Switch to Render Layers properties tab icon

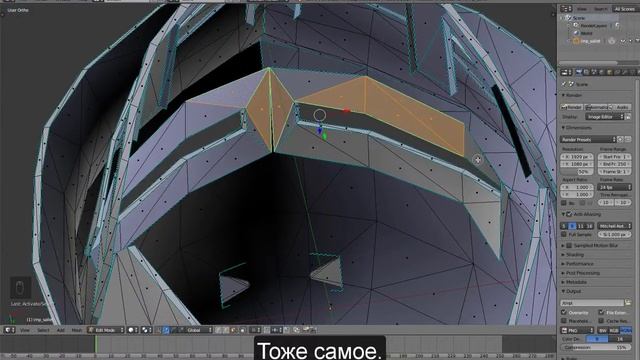(x=587, y=72)
